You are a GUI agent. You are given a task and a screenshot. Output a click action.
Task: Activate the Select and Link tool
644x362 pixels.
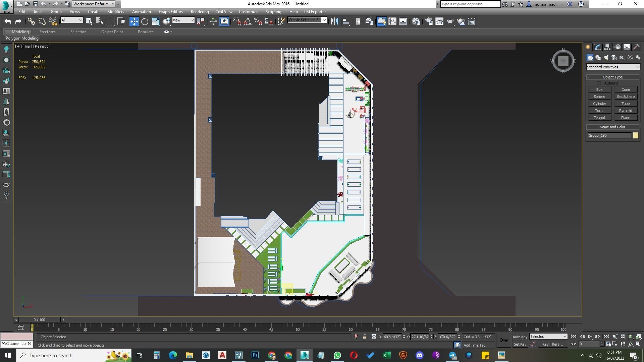tap(31, 21)
